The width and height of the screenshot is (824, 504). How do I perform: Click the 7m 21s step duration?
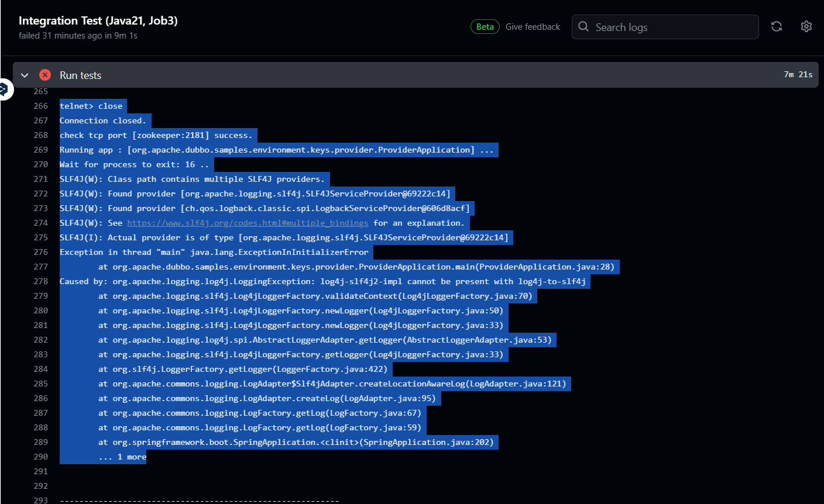pyautogui.click(x=798, y=74)
